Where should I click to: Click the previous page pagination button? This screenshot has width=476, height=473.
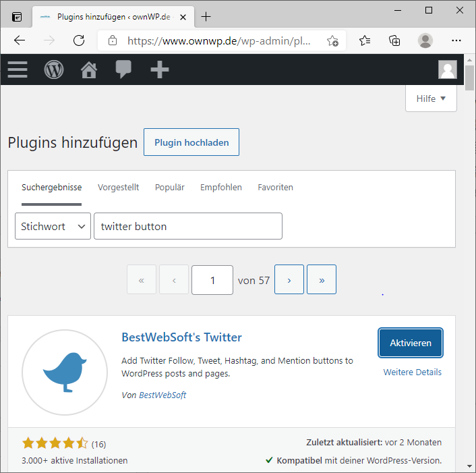click(174, 279)
